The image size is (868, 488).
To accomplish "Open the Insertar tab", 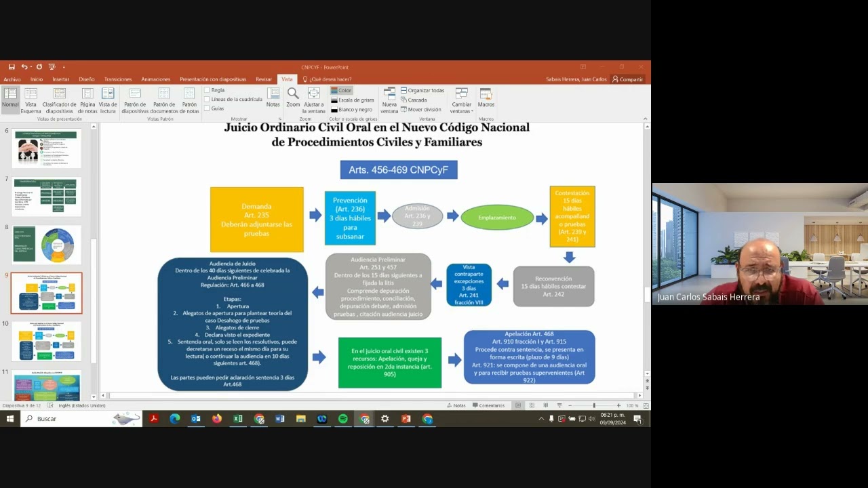I will (x=61, y=79).
